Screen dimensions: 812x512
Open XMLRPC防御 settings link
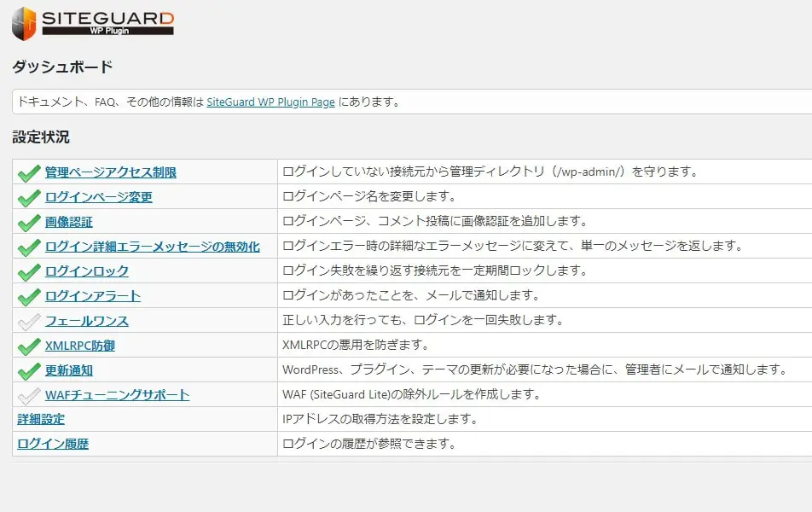[80, 346]
